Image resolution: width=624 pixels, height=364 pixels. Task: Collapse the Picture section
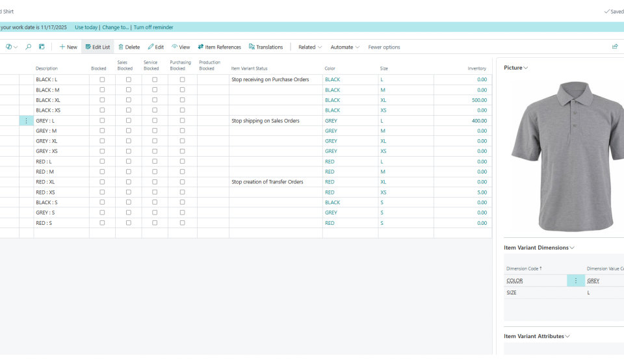click(516, 68)
